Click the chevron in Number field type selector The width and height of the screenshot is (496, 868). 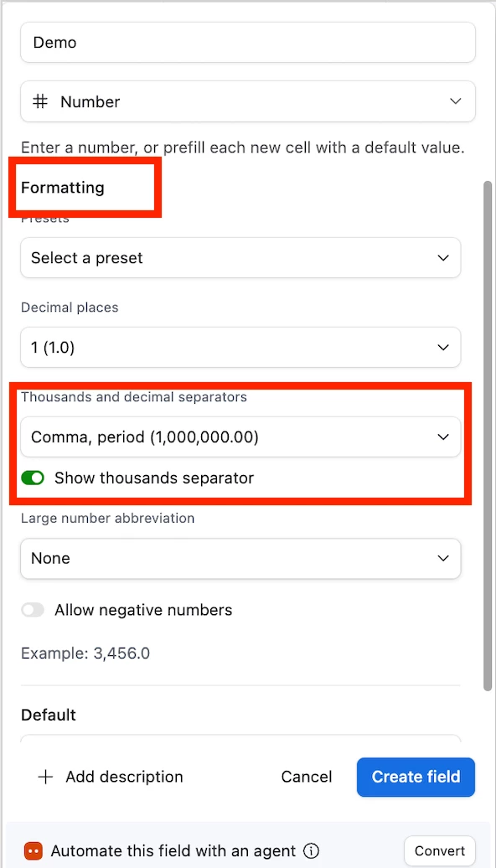point(455,101)
